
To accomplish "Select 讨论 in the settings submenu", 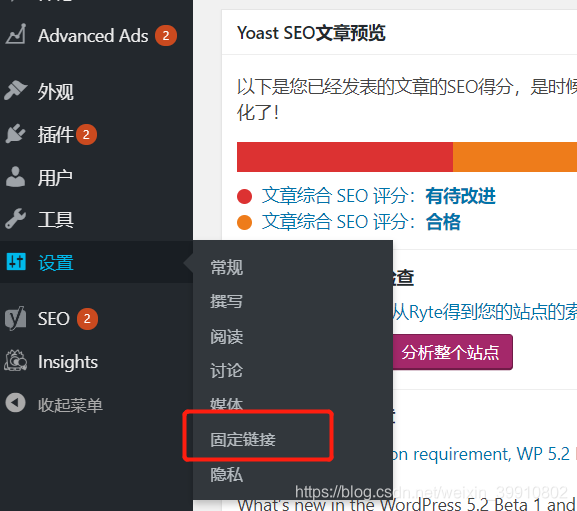I will [226, 370].
